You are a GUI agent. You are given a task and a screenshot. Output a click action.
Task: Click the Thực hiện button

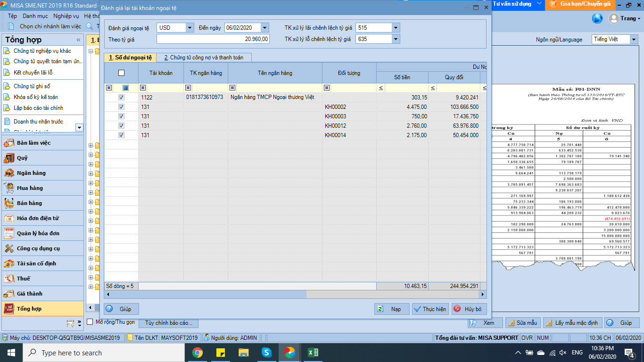point(429,309)
